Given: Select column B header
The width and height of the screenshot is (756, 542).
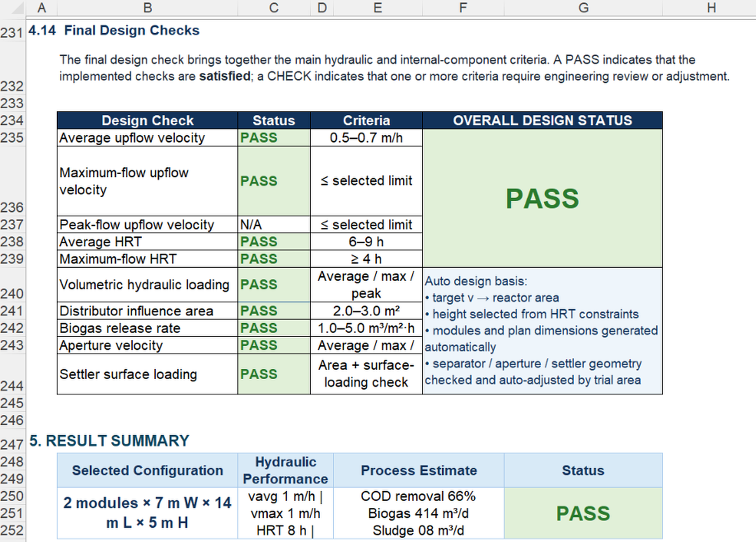Looking at the screenshot, I should pyautogui.click(x=148, y=7).
